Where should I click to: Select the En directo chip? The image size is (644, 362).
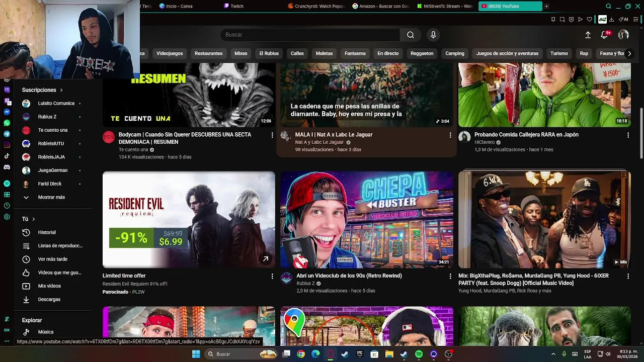point(388,53)
